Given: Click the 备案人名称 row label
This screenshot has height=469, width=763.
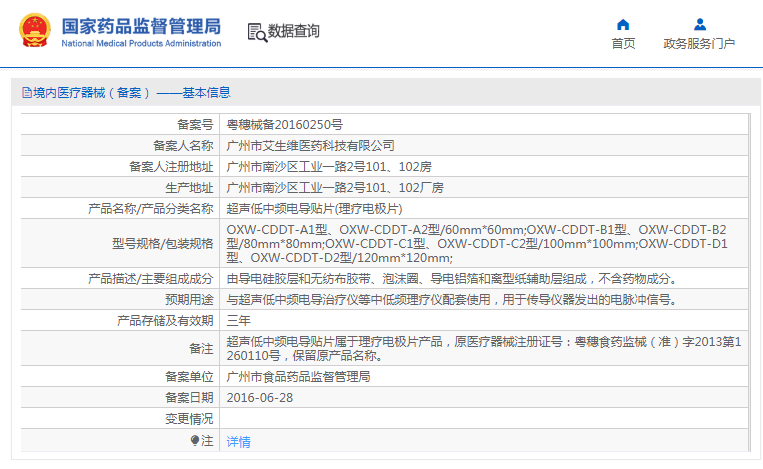Looking at the screenshot, I should (183, 145).
